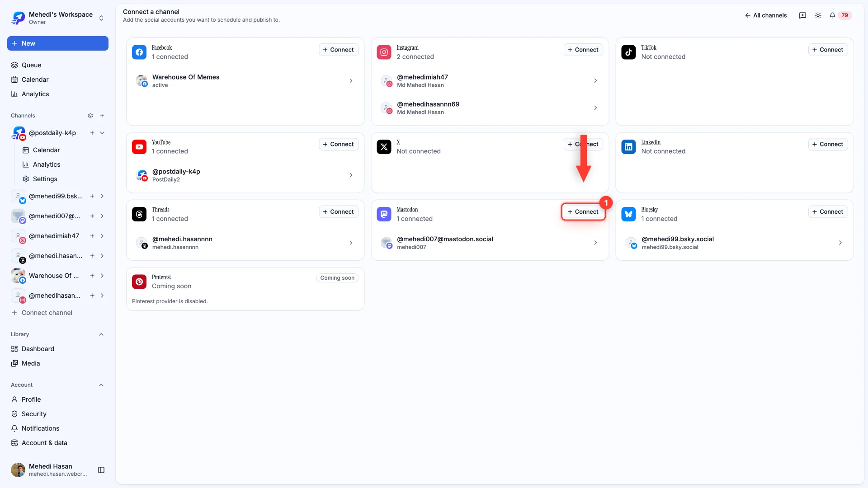Click the TikTok logo icon
868x488 pixels.
point(628,52)
